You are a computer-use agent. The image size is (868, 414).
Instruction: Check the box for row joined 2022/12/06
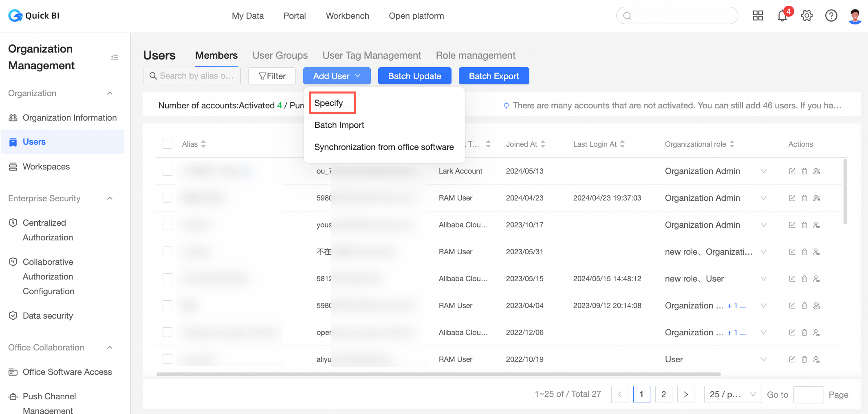[x=167, y=332]
